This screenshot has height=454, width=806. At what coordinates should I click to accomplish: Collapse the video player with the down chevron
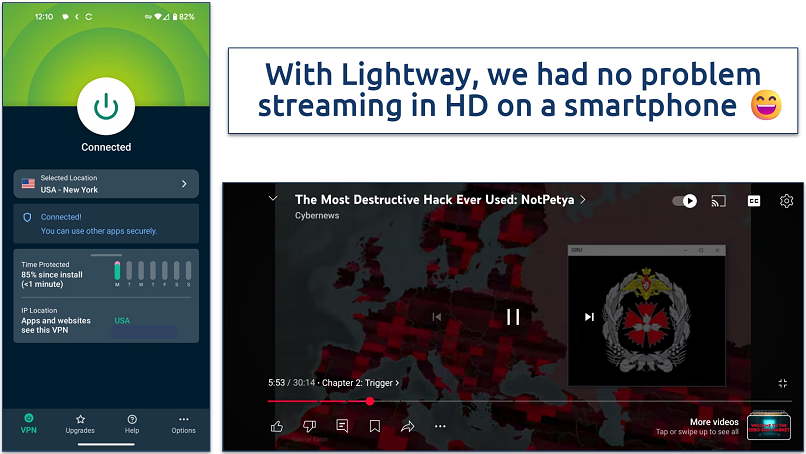click(273, 199)
